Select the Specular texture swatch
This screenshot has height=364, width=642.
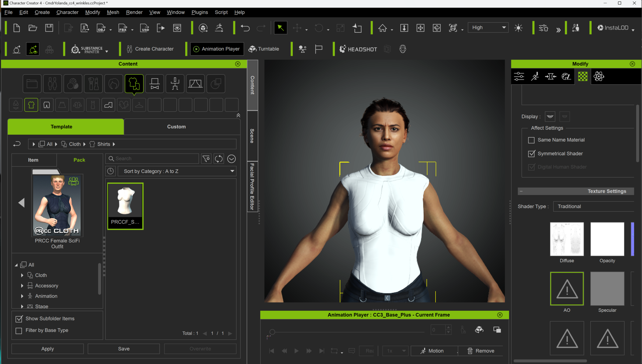point(607,289)
